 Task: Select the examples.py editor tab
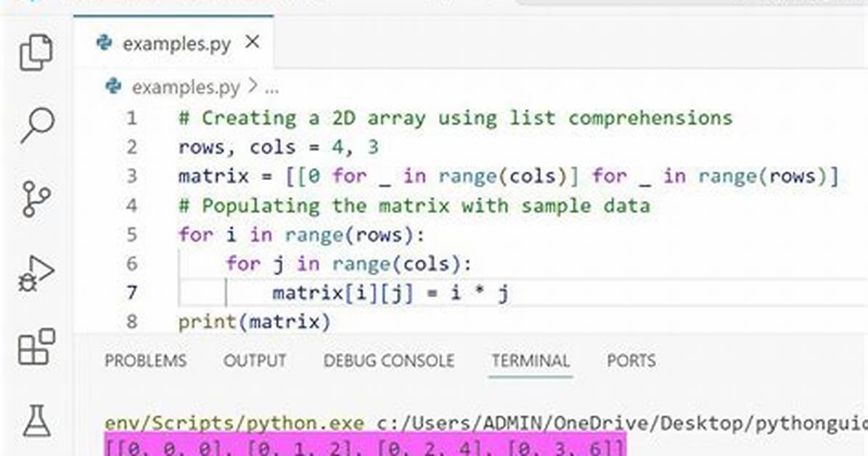click(173, 43)
